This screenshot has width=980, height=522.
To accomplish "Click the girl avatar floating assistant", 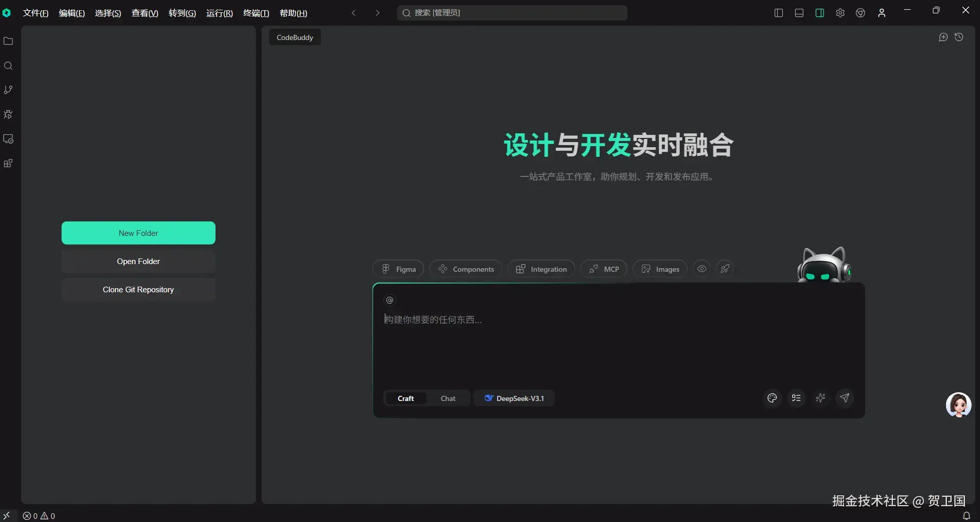I will pyautogui.click(x=958, y=405).
